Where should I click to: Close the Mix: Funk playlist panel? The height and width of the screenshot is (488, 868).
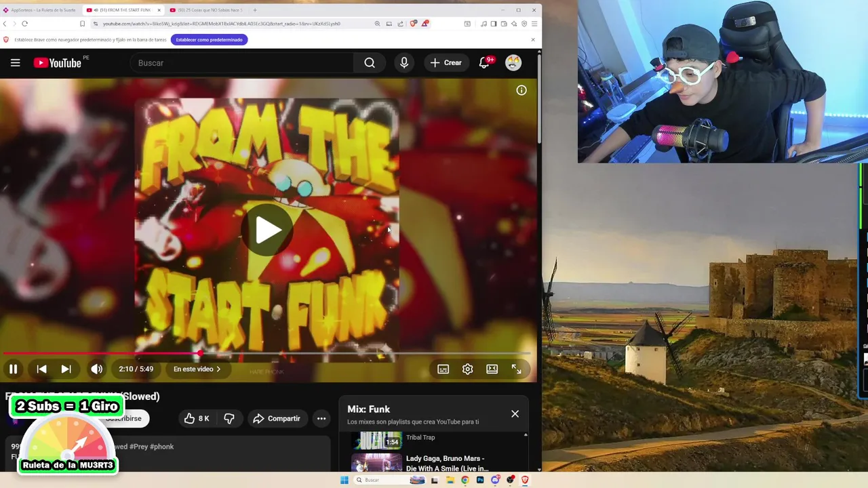[515, 413]
